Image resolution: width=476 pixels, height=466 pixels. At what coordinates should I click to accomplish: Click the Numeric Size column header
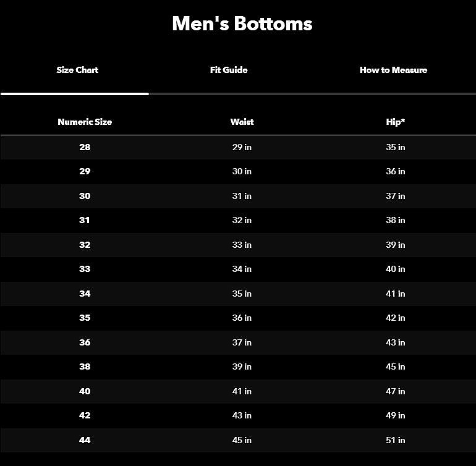tap(85, 122)
